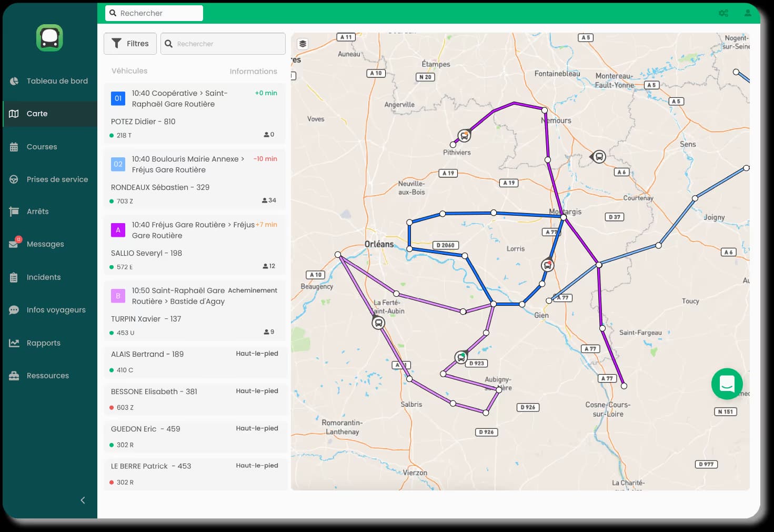The image size is (774, 532).
Task: Select driver POTEZ Didier - 810
Action: (143, 122)
